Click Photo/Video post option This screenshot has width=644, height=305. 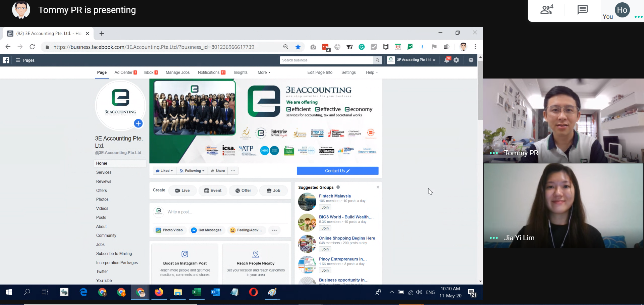point(170,230)
